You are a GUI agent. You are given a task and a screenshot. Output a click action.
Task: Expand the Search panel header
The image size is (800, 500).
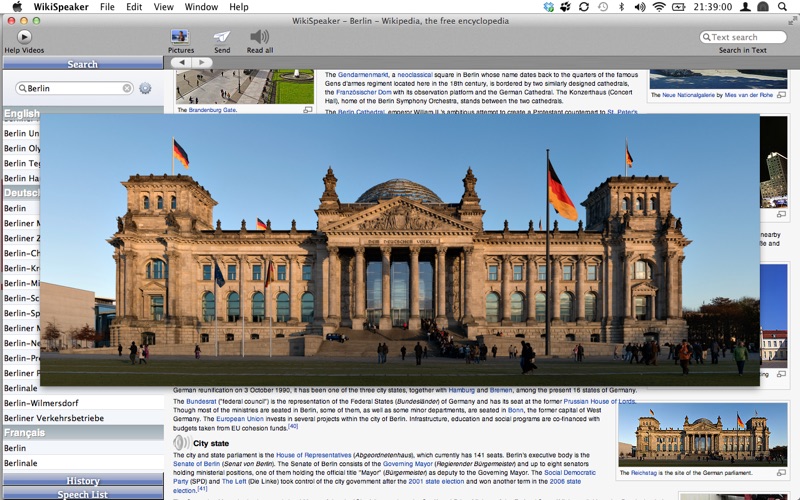(83, 64)
